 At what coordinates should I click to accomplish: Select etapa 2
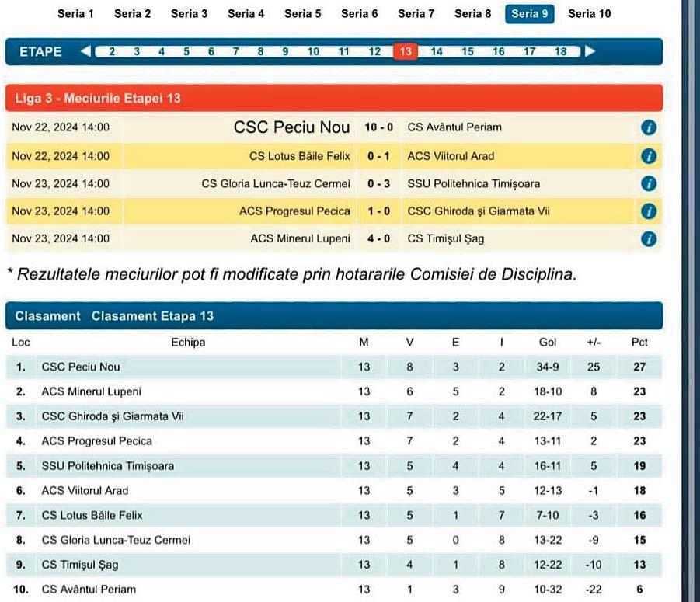pos(112,52)
